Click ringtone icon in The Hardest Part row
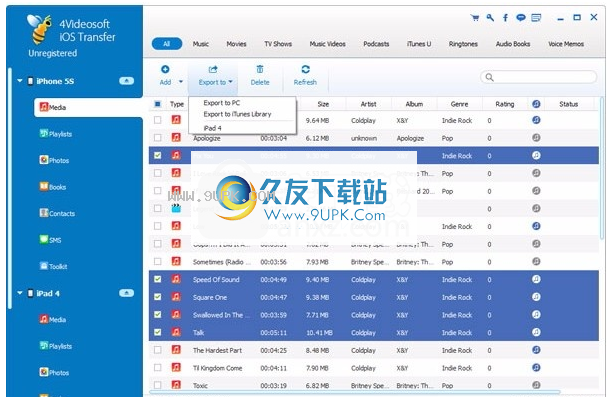This screenshot has height=397, width=608. [x=536, y=350]
